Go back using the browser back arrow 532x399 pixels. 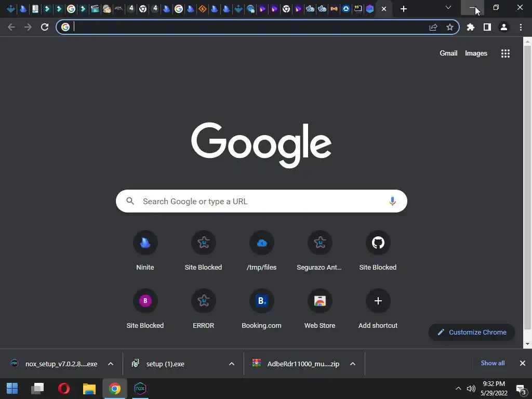coord(11,27)
